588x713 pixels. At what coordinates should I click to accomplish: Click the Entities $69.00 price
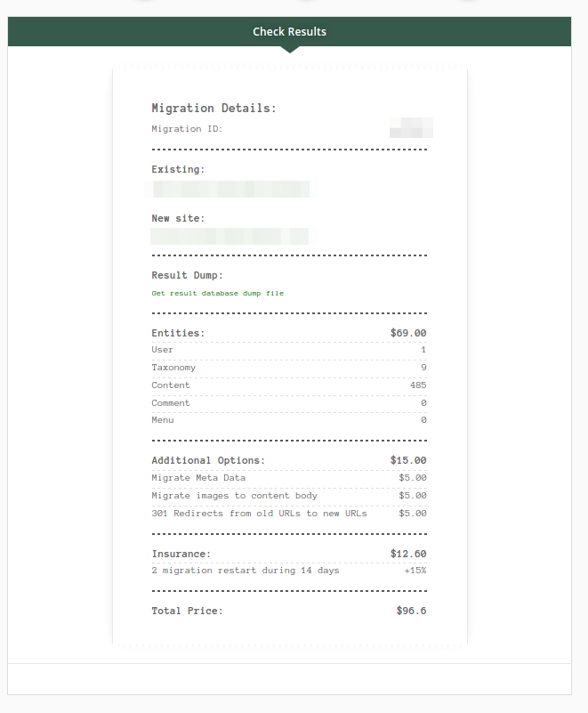[408, 333]
